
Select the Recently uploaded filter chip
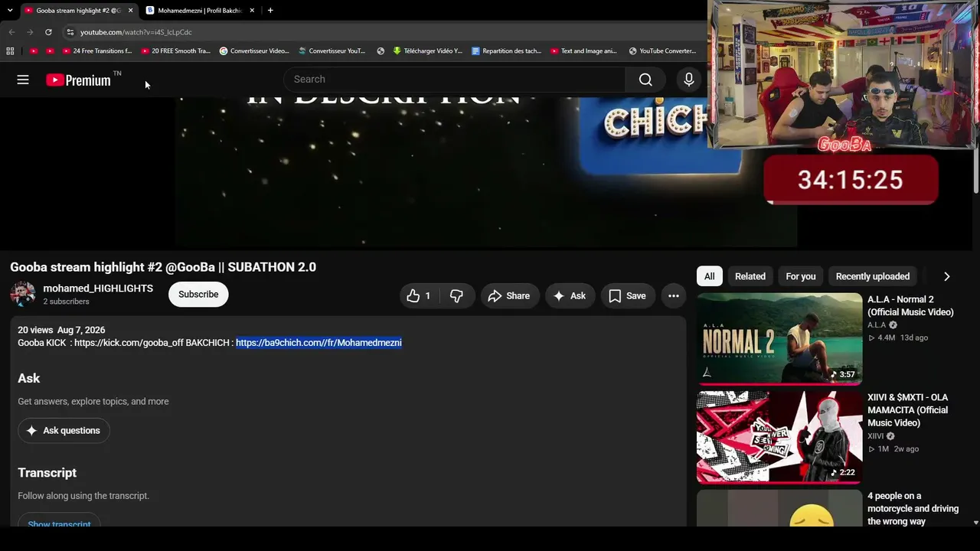pos(873,276)
